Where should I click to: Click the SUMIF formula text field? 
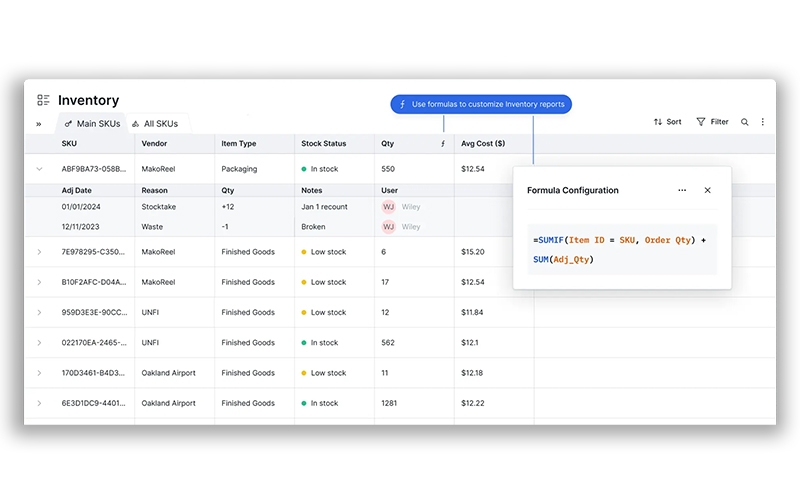coord(621,249)
